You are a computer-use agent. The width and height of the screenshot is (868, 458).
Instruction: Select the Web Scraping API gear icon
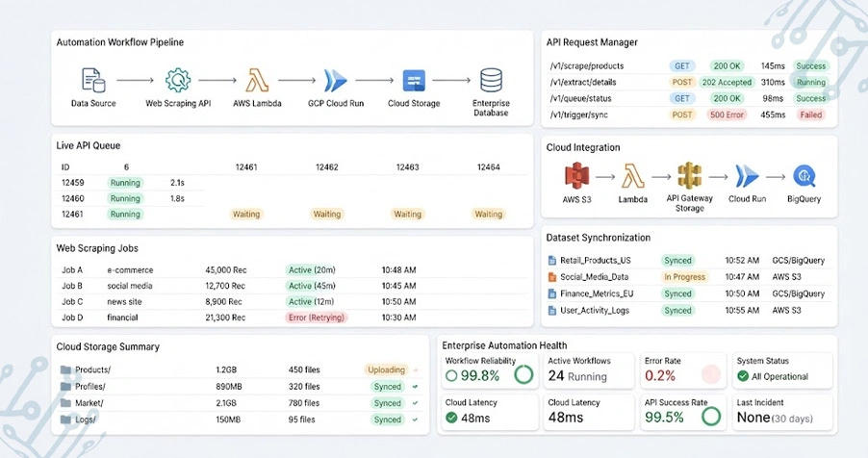(x=178, y=80)
